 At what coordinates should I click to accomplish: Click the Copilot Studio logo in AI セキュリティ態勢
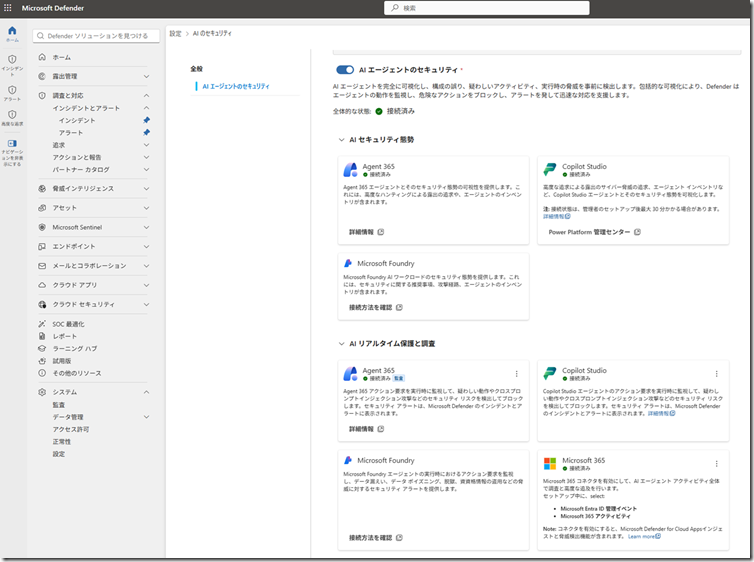pos(550,169)
